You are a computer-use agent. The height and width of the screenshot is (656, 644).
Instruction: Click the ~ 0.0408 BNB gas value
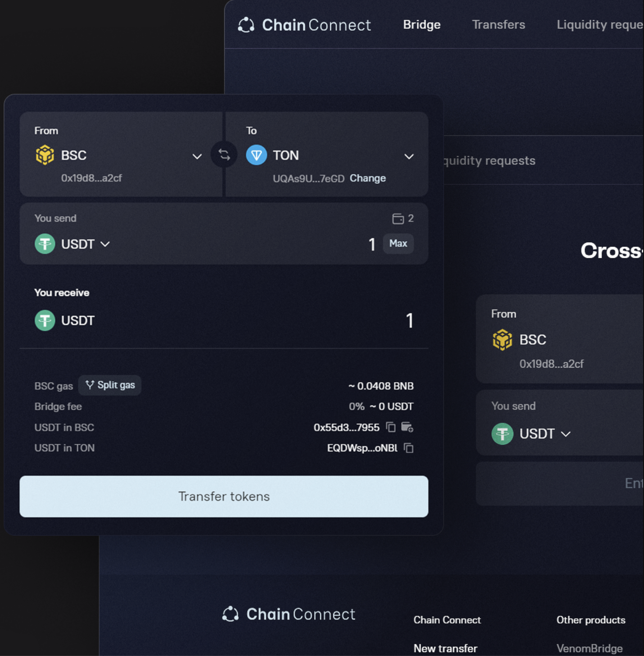point(381,386)
